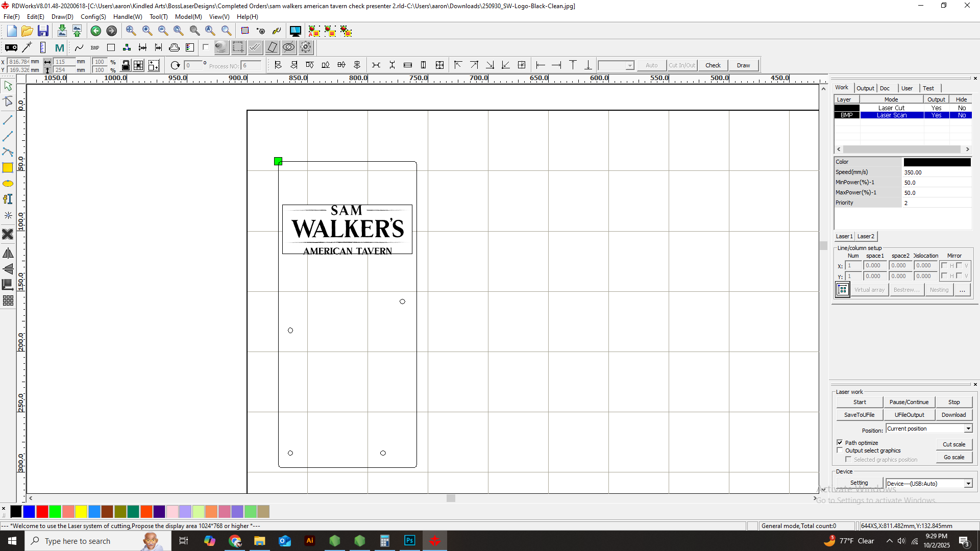Open the Handle(W) menu
Viewport: 980px width, 551px height.
click(128, 17)
